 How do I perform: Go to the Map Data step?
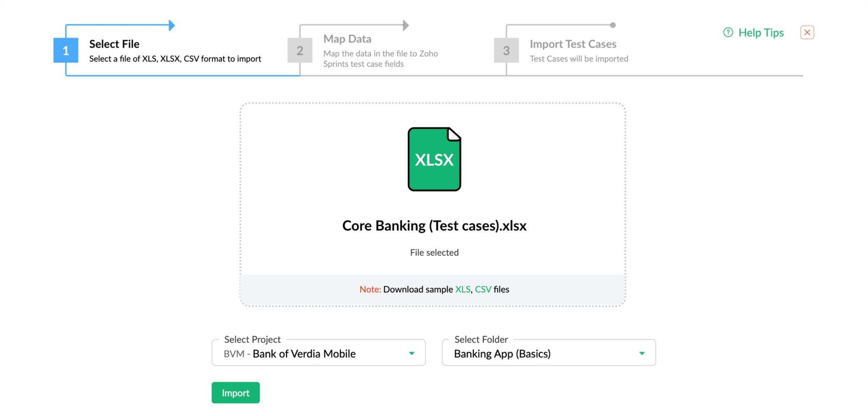347,39
